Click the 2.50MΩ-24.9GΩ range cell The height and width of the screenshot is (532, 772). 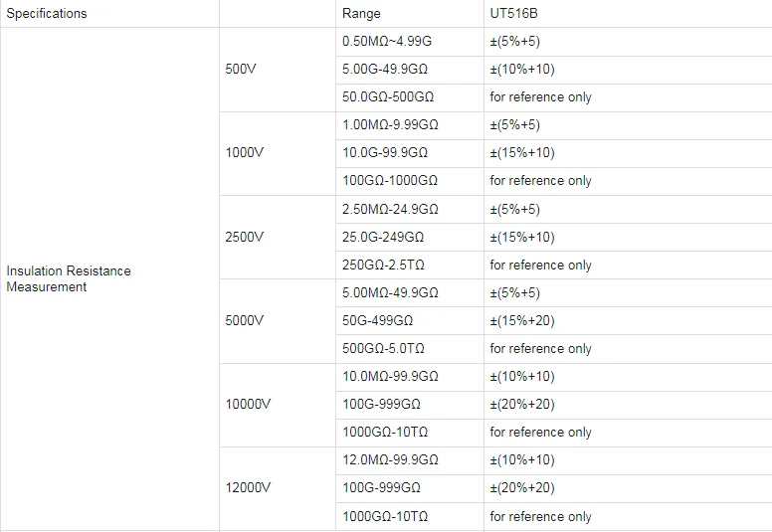[389, 210]
